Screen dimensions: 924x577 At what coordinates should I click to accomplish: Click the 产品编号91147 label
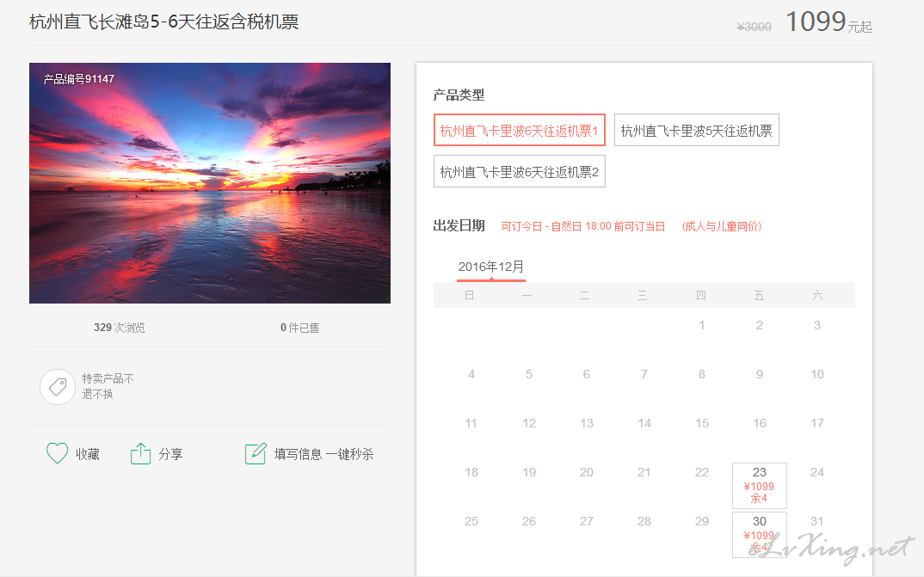(x=79, y=79)
